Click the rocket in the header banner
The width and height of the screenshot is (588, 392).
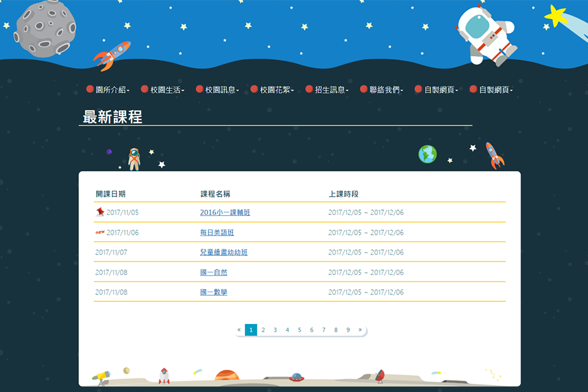(111, 56)
